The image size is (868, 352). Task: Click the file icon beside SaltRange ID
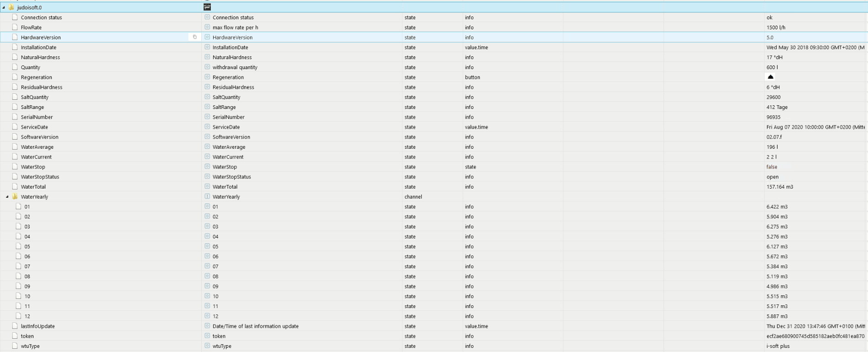pyautogui.click(x=15, y=107)
